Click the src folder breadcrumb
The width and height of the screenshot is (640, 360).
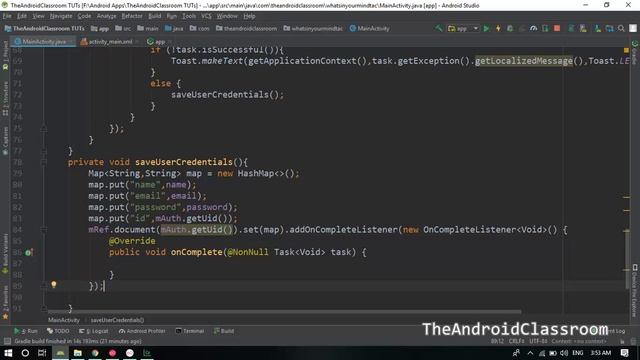[123, 29]
